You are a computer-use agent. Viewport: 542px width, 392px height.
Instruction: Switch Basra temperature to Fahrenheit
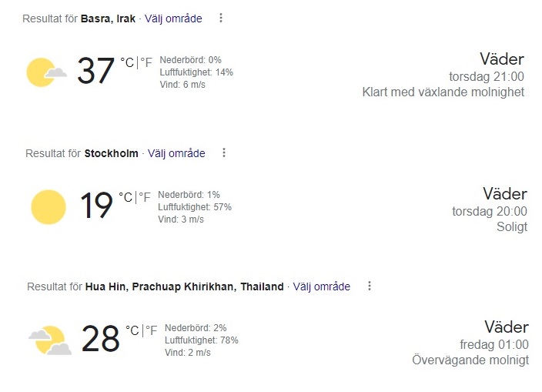click(x=149, y=62)
